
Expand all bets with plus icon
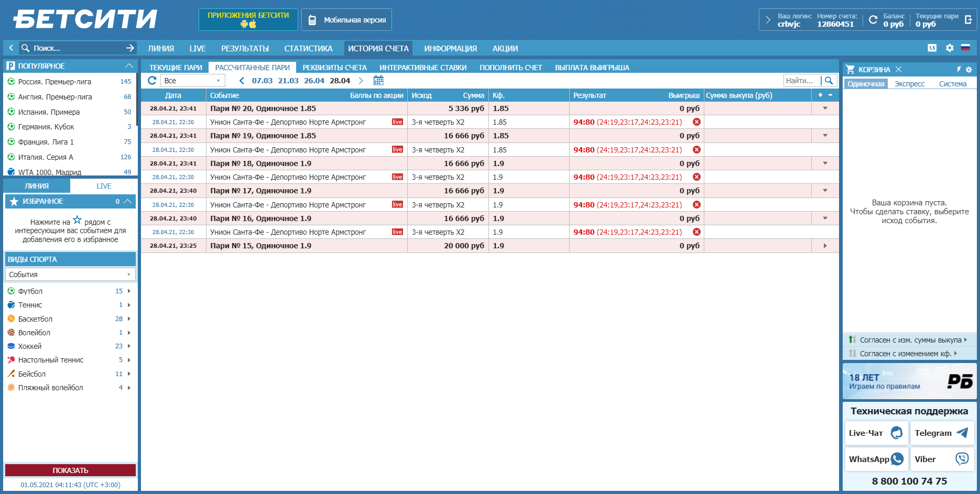[x=820, y=95]
